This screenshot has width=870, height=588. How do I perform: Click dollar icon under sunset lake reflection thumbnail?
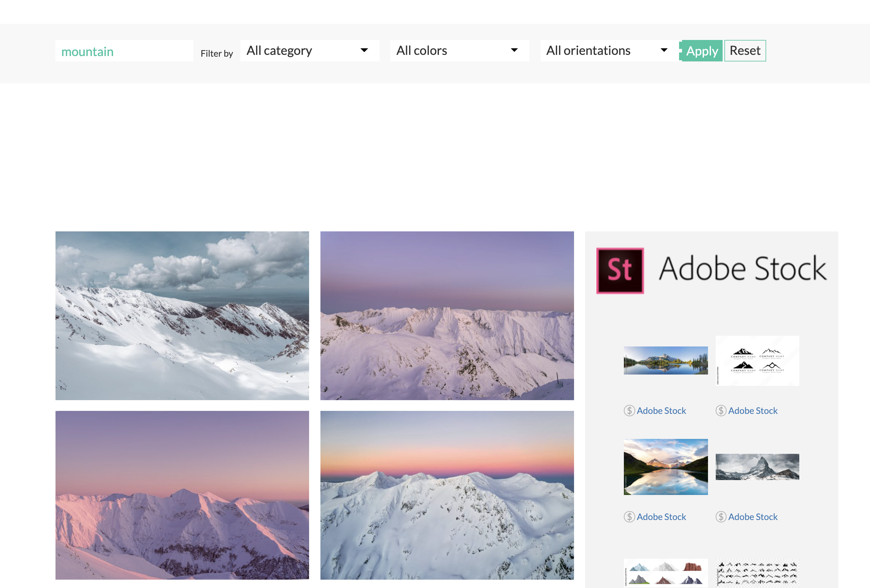(x=629, y=517)
